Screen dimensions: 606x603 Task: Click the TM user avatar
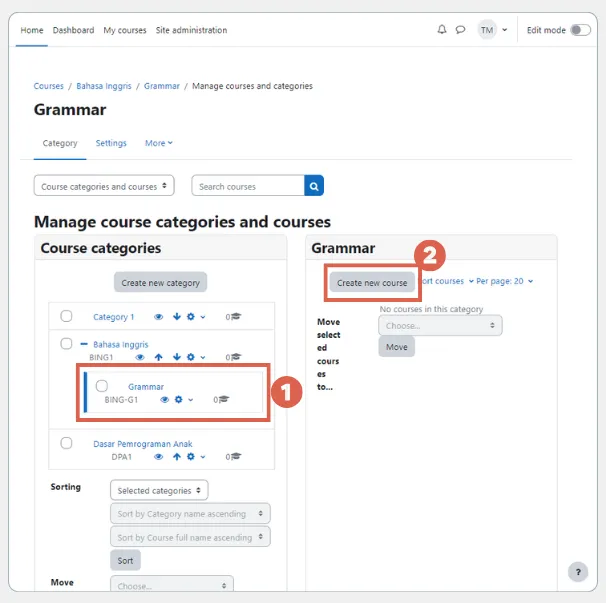(487, 30)
